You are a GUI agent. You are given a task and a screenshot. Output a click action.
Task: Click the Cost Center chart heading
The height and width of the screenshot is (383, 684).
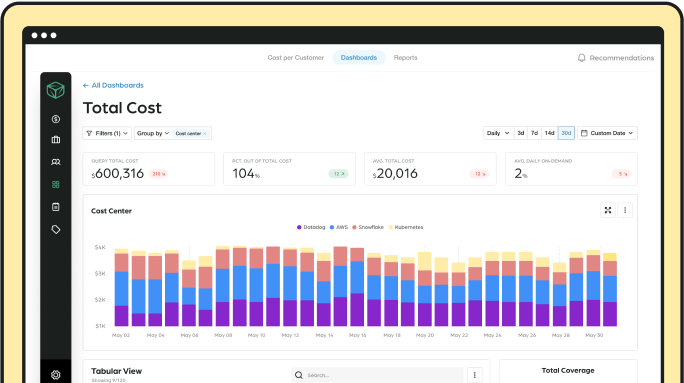pos(111,211)
